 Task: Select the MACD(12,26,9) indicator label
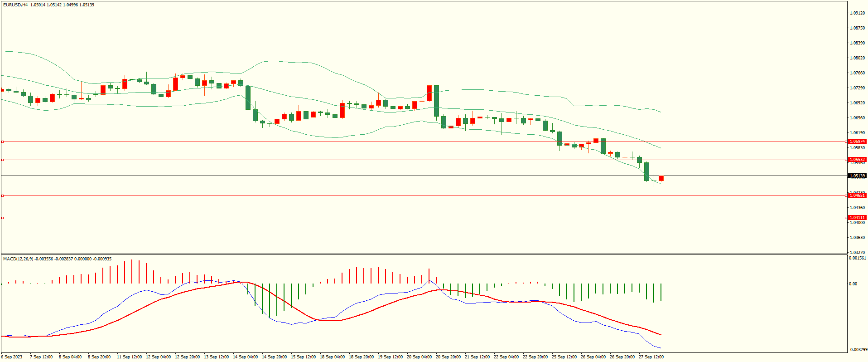click(x=18, y=259)
